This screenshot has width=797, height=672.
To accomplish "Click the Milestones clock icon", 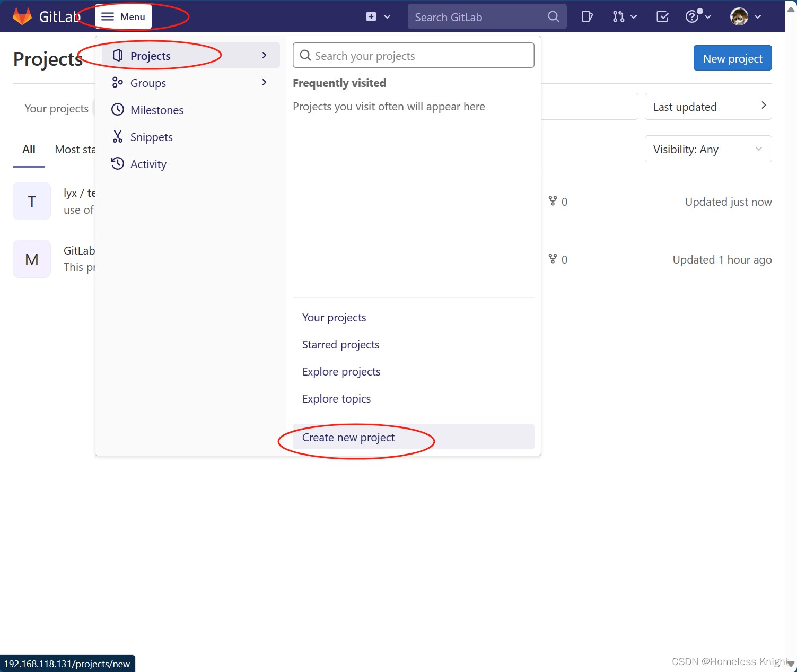I will tap(118, 110).
